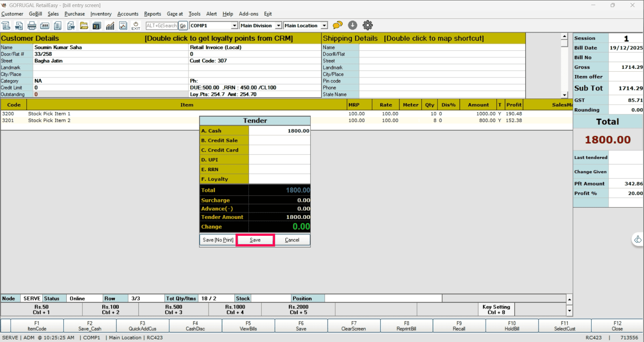Open the GoBill menu
Screen dimensions: 644x342
click(36, 14)
